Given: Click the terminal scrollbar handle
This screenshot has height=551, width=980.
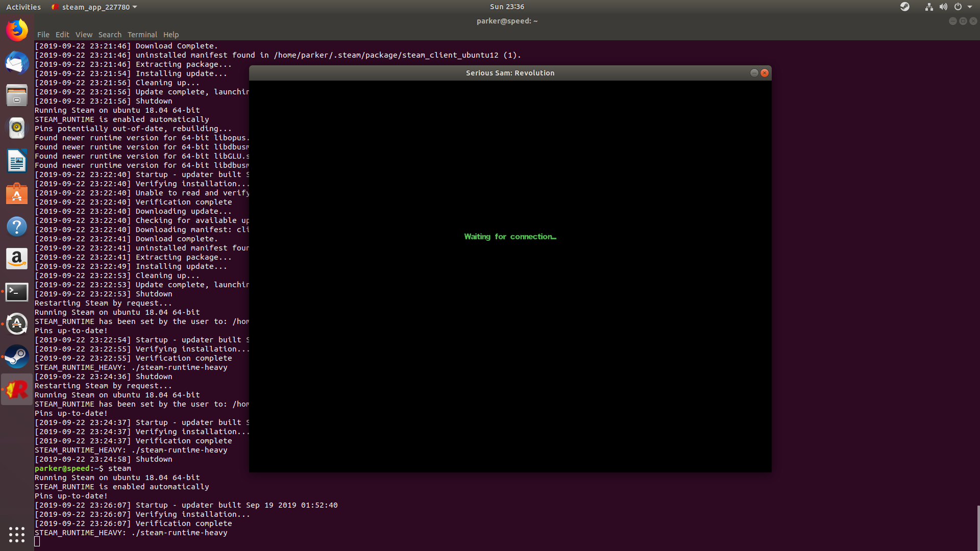Looking at the screenshot, I should [978, 528].
